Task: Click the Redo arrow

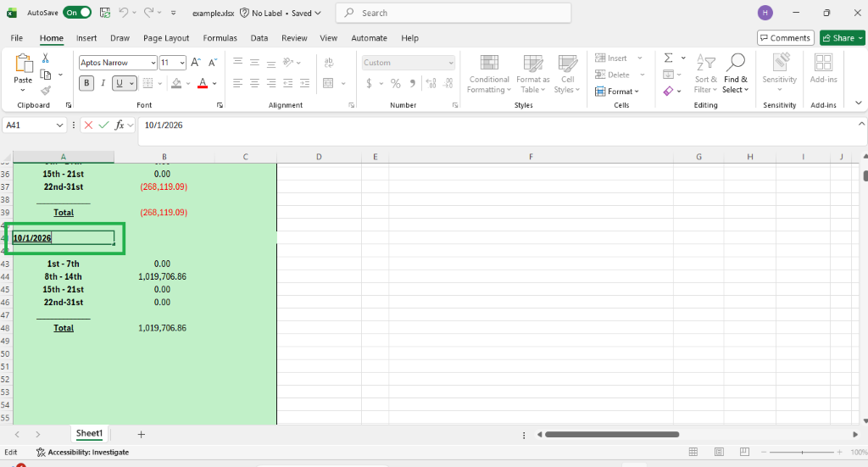Action: pyautogui.click(x=148, y=13)
